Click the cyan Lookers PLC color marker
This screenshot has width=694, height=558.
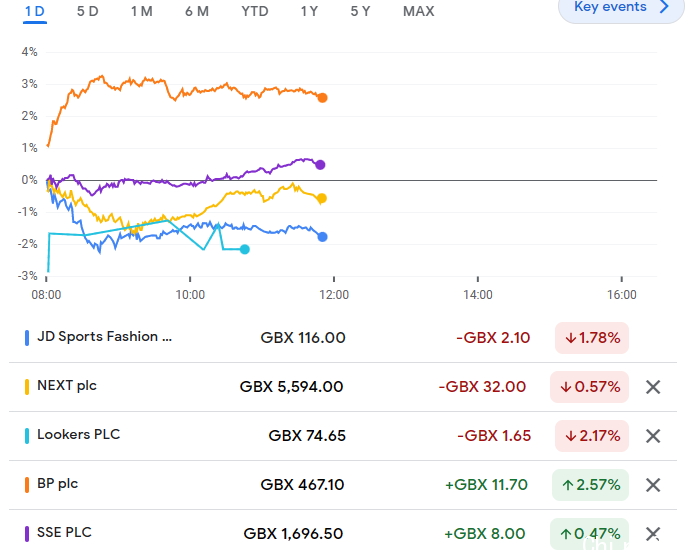pos(27,436)
